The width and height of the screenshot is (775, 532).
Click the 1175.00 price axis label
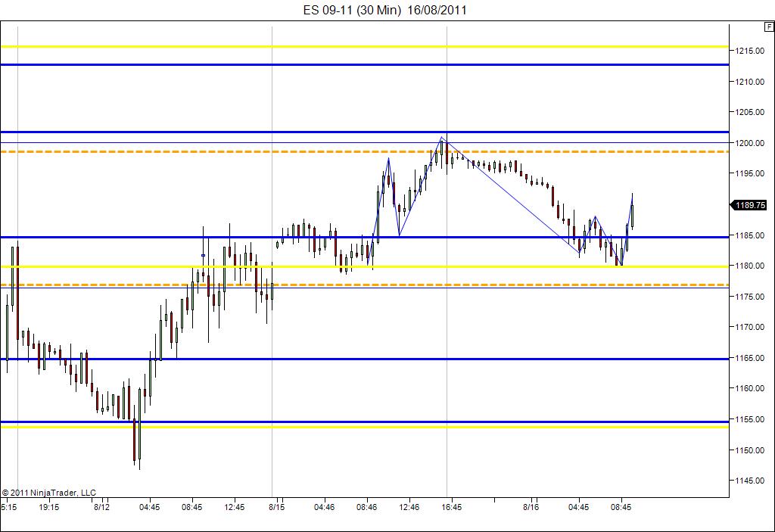749,297
